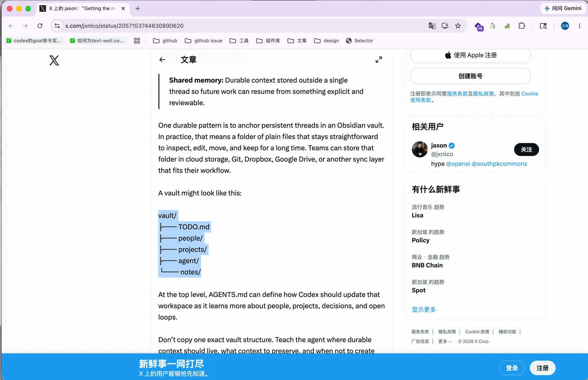588x380 pixels.
Task: Click the browser back button
Action: 11,26
